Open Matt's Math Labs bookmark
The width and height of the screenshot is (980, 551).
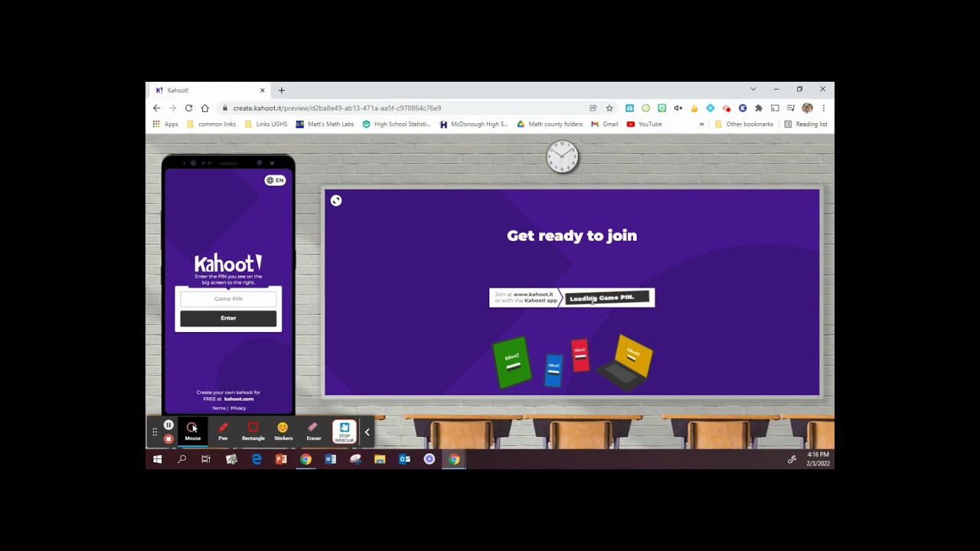(325, 124)
